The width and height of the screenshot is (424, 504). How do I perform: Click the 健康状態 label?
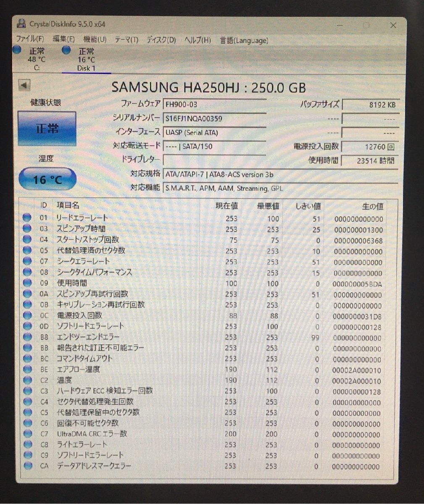pyautogui.click(x=45, y=102)
